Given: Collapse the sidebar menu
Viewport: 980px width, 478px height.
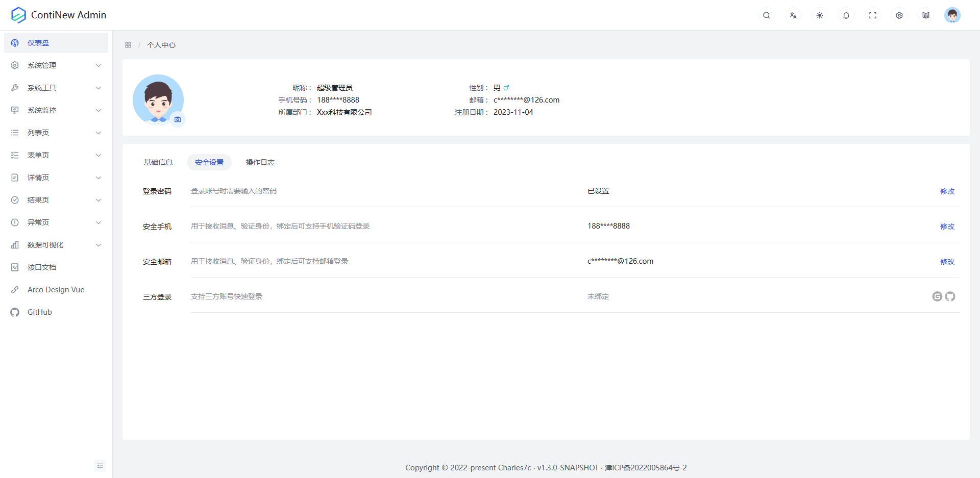Looking at the screenshot, I should point(100,466).
